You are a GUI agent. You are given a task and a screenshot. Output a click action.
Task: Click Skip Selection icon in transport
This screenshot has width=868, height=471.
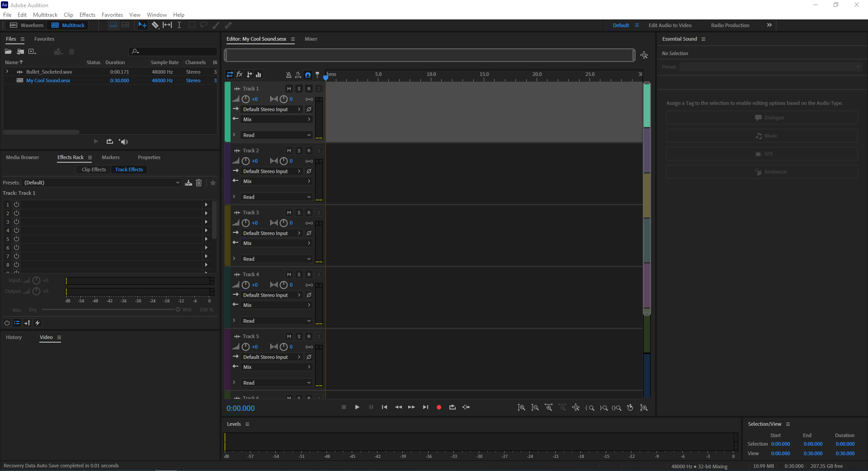click(x=466, y=407)
